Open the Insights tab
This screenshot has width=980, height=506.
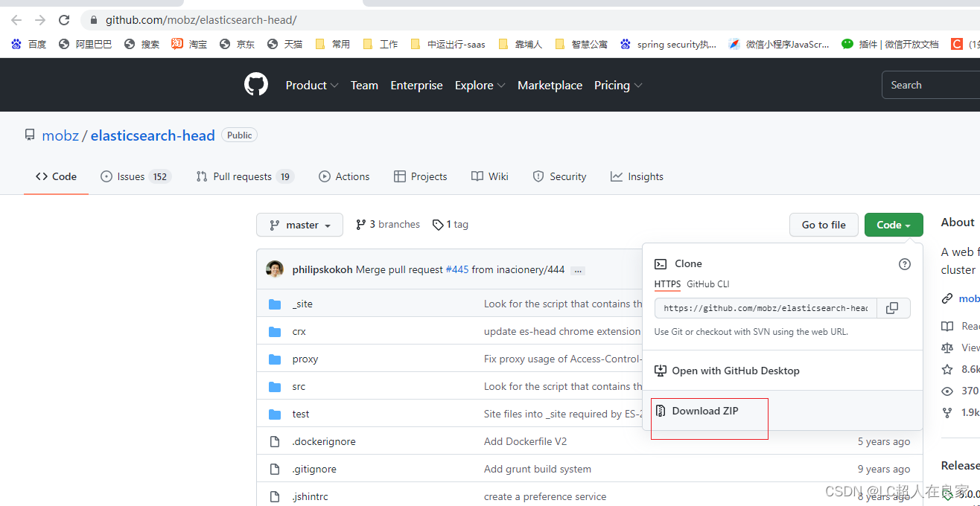(637, 176)
